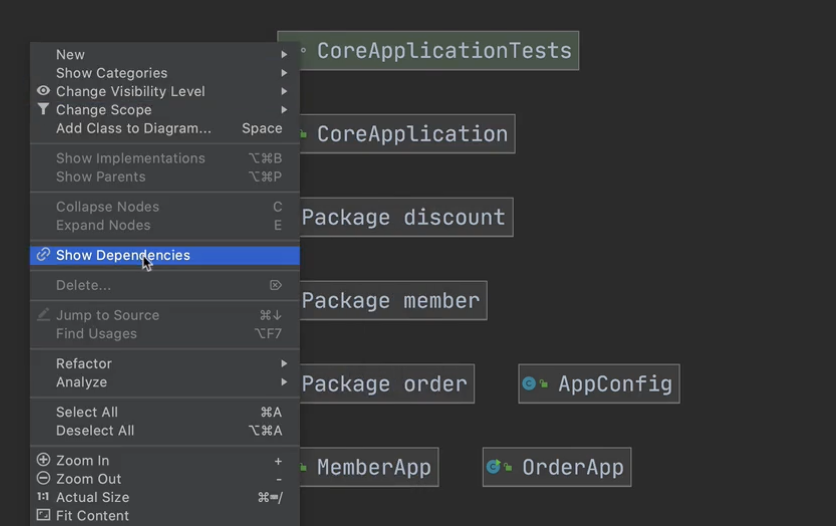Click the filter icon beside Change Scope
The image size is (836, 526).
(x=43, y=110)
